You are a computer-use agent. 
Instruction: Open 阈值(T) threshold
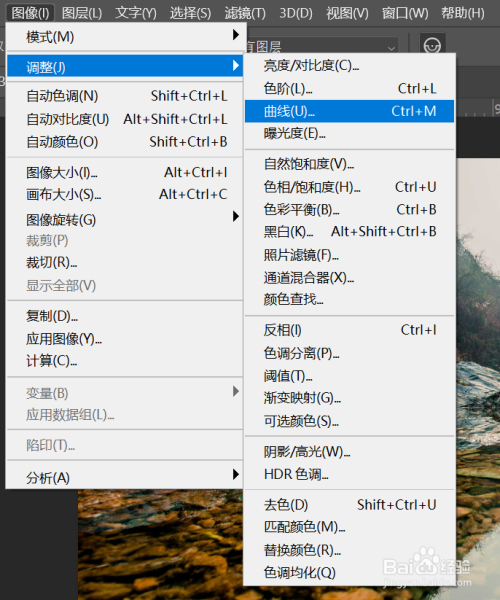(x=349, y=376)
